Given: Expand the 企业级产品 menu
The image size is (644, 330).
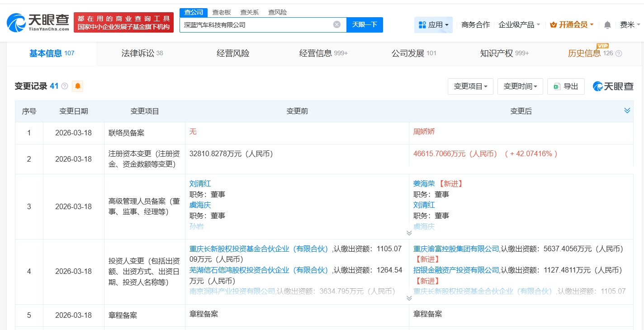Looking at the screenshot, I should pyautogui.click(x=519, y=25).
